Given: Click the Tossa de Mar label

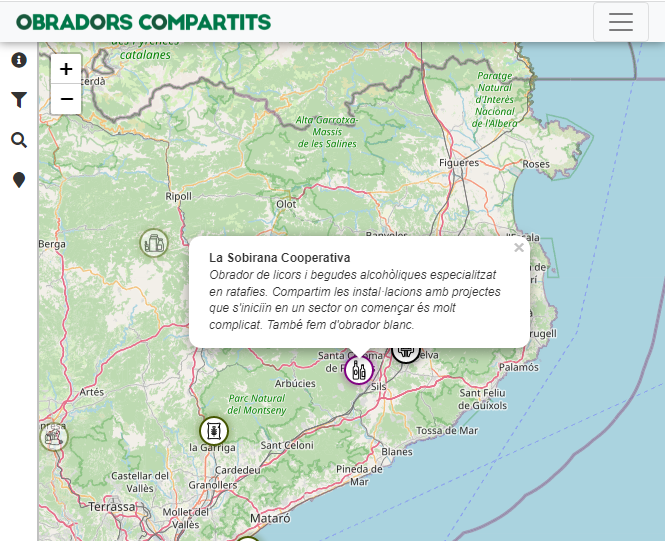Looking at the screenshot, I should click(447, 431).
